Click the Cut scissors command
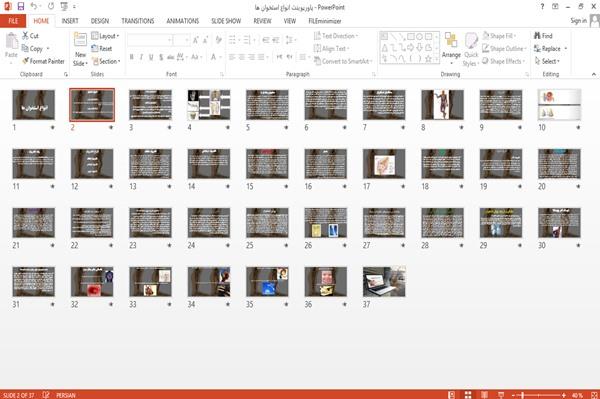600x399 pixels. click(30, 36)
